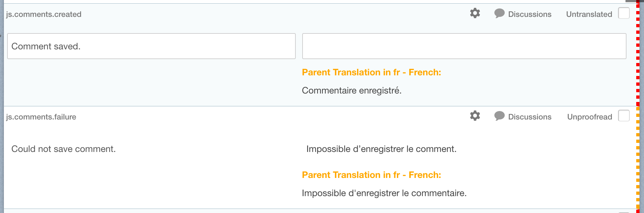Select the js.comments.failure key name
This screenshot has width=644, height=213.
tap(41, 117)
